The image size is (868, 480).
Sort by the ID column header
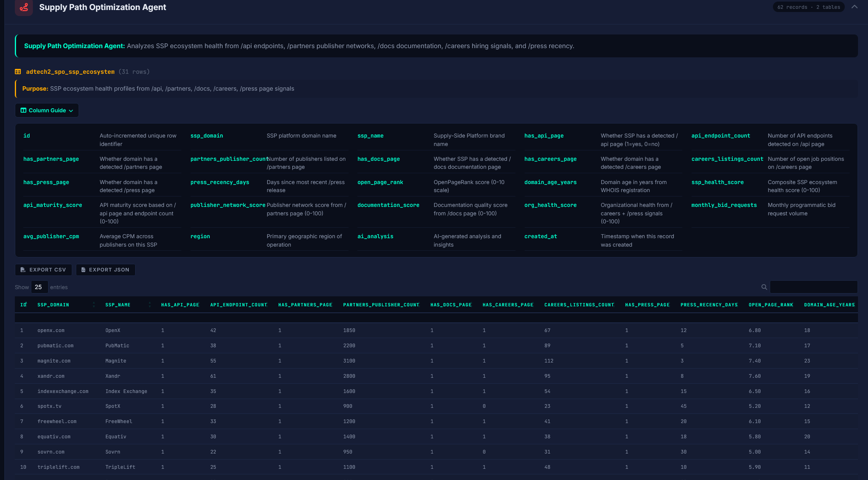point(23,305)
